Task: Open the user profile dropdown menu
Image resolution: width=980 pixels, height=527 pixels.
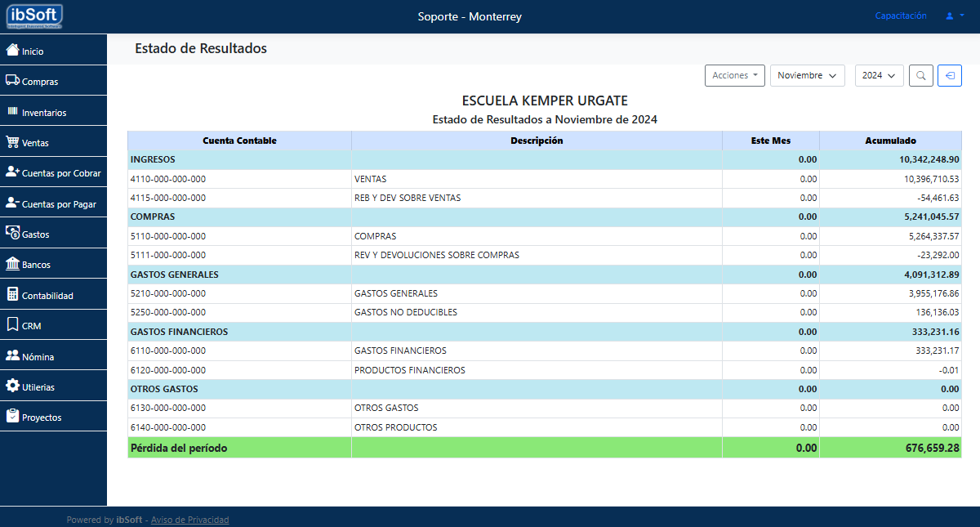Action: (x=955, y=16)
